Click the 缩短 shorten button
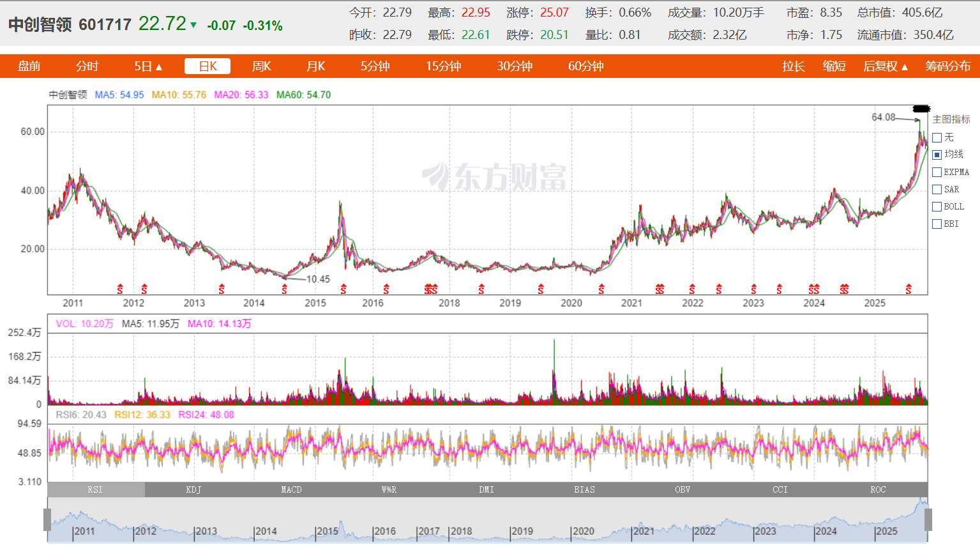980x545 pixels. (x=834, y=66)
